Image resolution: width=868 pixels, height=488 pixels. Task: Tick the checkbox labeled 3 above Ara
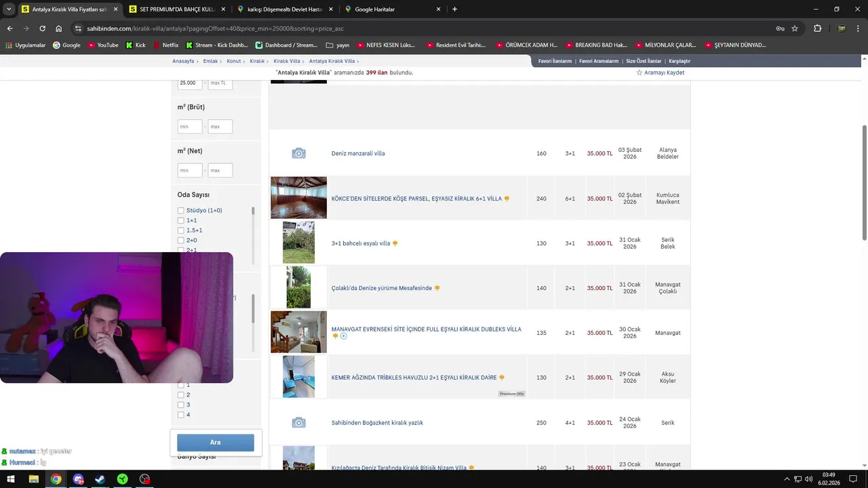(181, 405)
